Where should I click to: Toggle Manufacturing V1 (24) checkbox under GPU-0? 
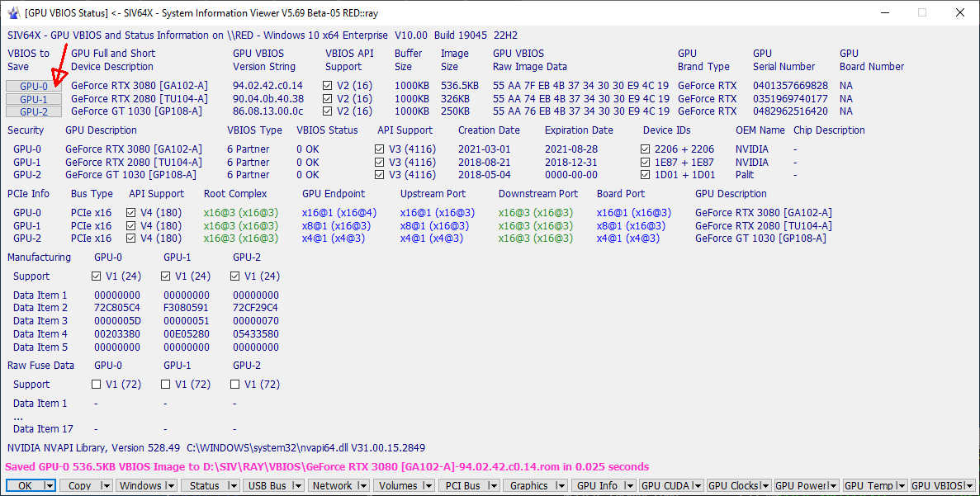(97, 276)
